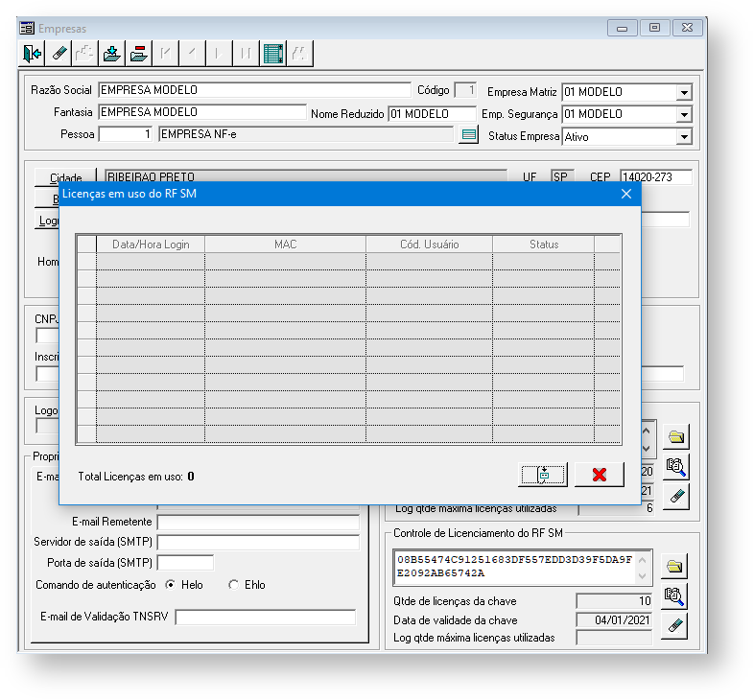Click the Data/Hora Login column header
The width and height of the screenshot is (754, 700).
pyautogui.click(x=151, y=245)
